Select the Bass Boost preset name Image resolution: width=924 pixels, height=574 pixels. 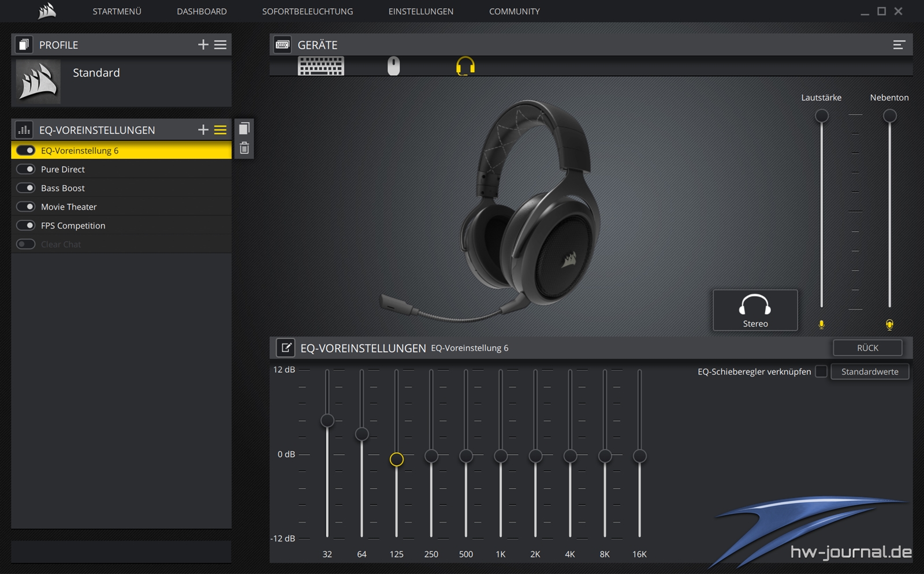point(63,188)
